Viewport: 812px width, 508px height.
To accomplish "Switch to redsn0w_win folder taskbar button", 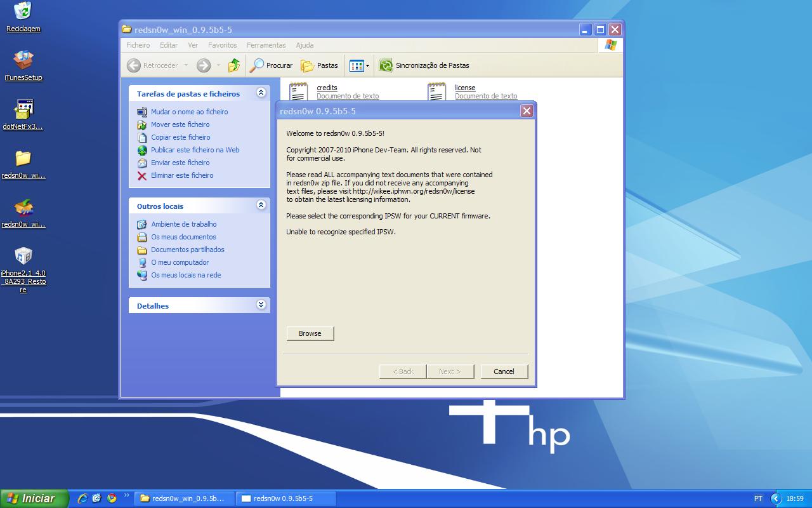I will tap(185, 498).
